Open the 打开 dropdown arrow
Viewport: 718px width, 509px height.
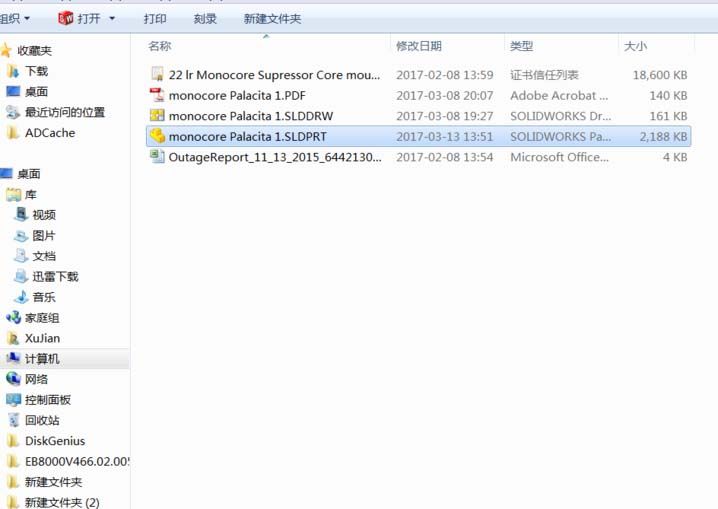(112, 19)
